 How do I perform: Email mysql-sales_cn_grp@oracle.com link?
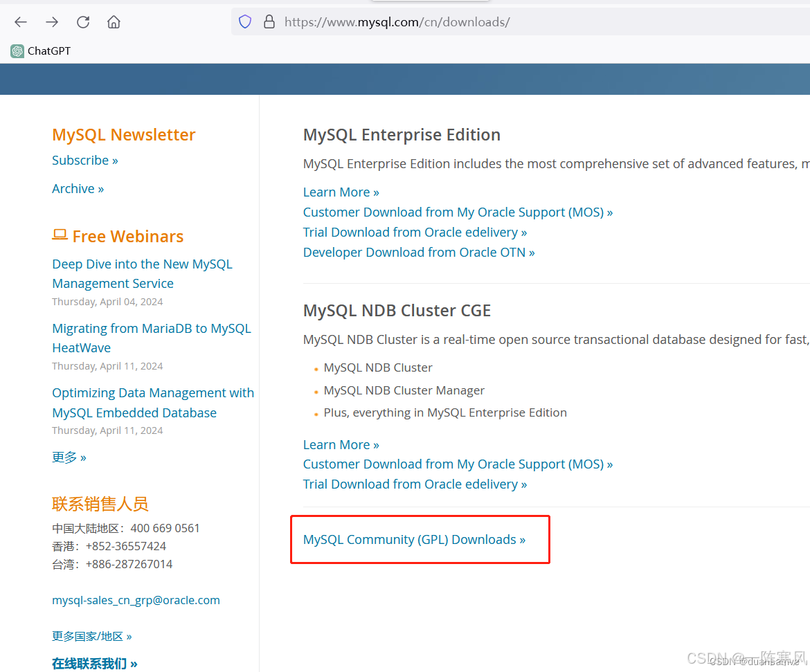(x=136, y=600)
